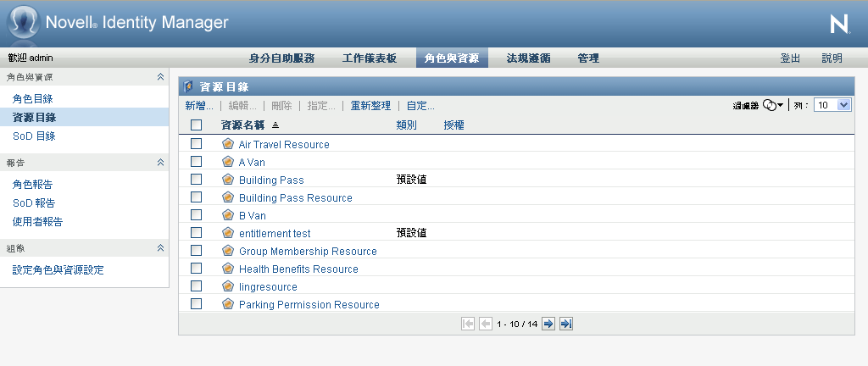This screenshot has width=868, height=366.
Task: Click the sort arrow beside 資源名稱
Action: [275, 125]
